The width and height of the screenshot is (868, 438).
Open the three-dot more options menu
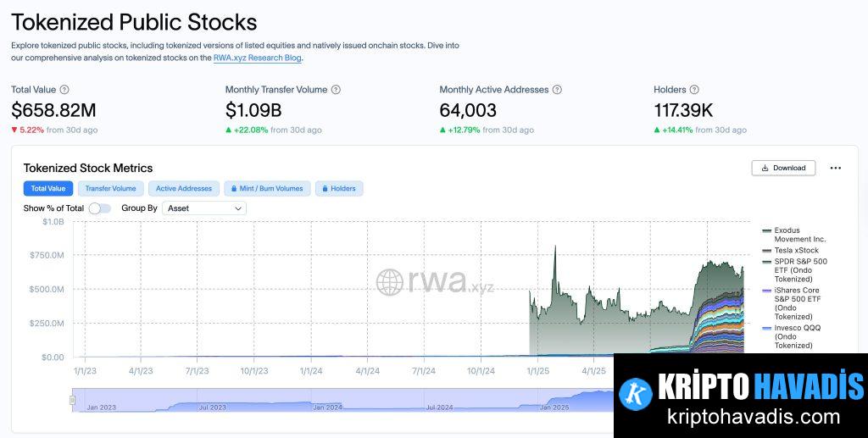[x=836, y=168]
